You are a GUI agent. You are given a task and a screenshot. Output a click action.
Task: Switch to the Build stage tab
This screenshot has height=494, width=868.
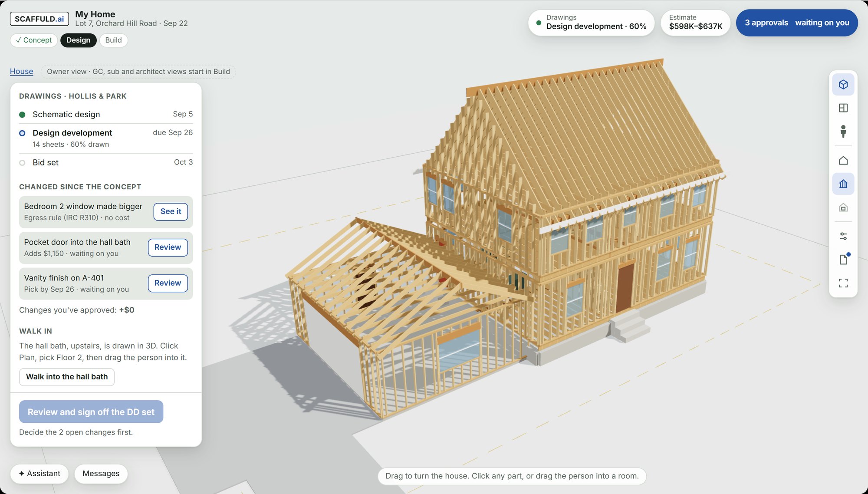pos(113,40)
